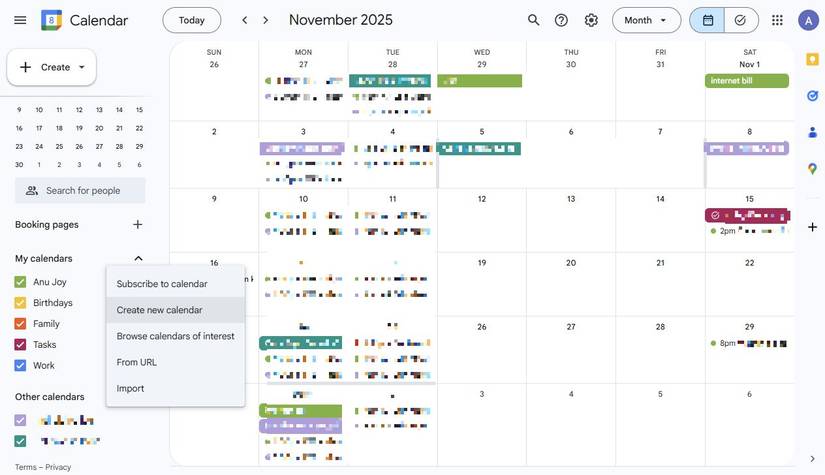
Task: Add a booking page plus icon
Action: [x=138, y=225]
